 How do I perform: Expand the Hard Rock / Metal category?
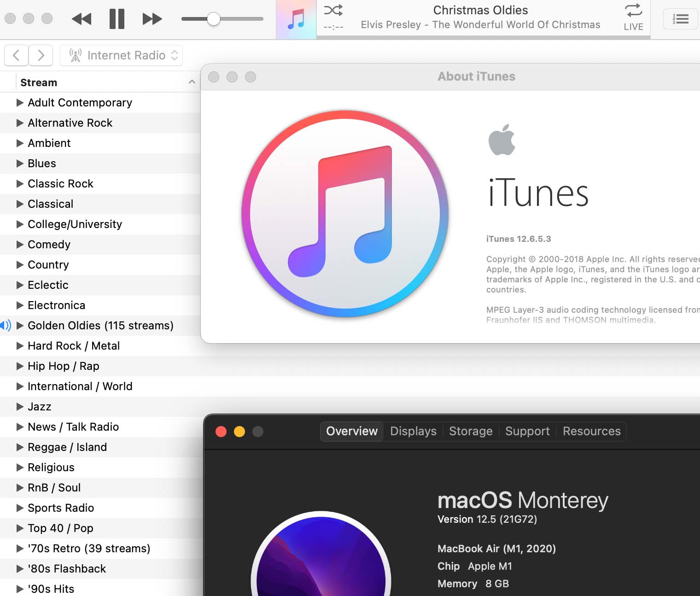point(20,346)
